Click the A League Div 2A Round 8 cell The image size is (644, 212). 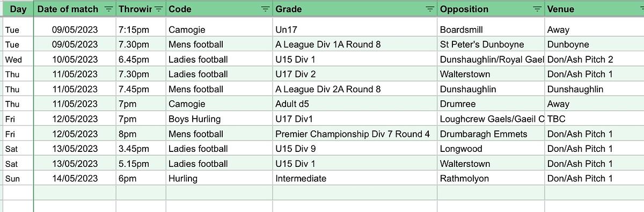pos(355,89)
